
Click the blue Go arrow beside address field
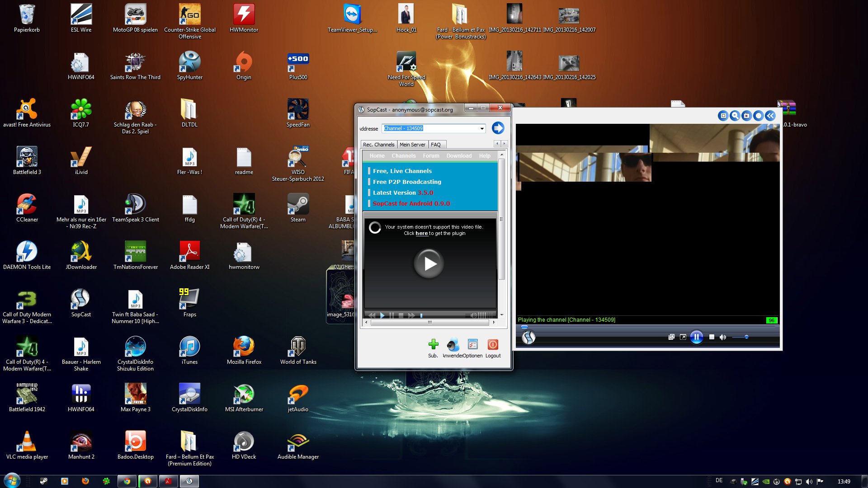click(x=498, y=128)
